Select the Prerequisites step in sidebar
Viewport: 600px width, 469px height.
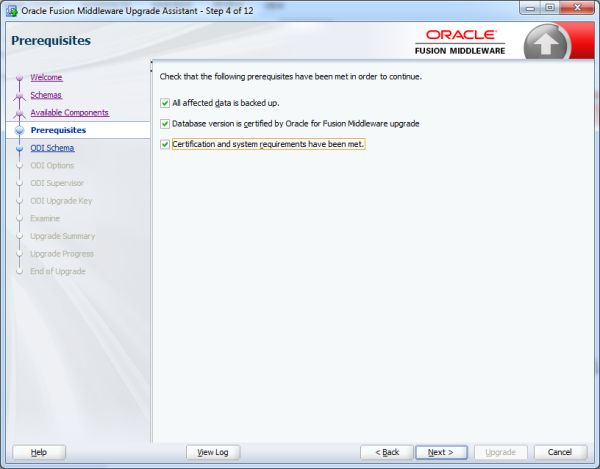58,130
